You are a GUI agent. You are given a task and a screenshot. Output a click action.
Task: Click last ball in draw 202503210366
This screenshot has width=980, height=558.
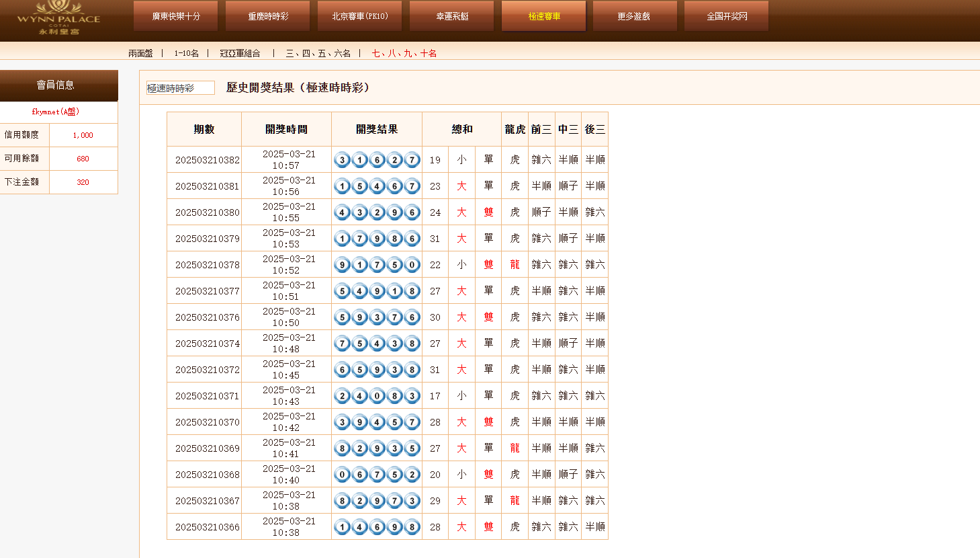(412, 527)
